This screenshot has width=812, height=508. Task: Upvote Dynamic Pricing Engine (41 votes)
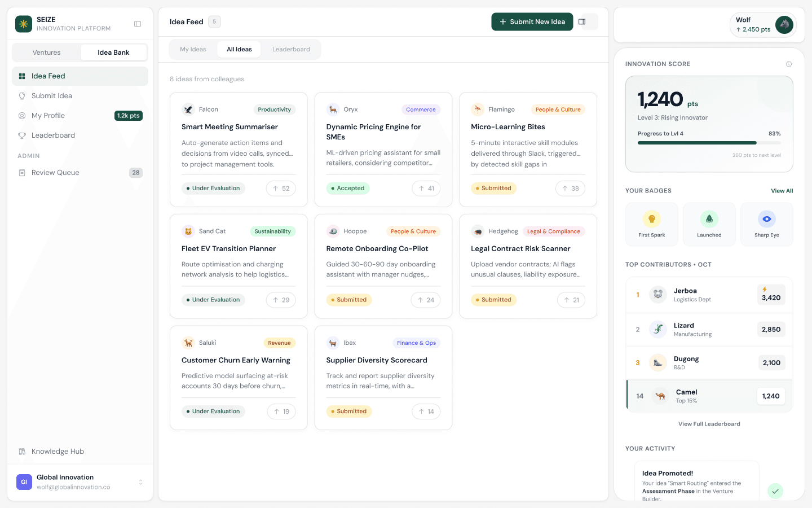tap(426, 189)
